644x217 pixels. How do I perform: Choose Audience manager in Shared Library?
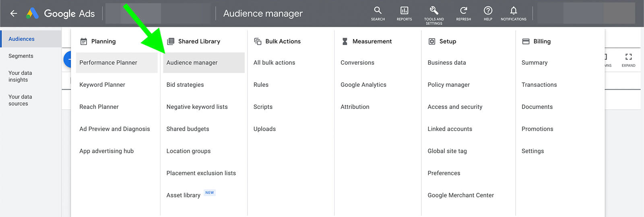pos(204,63)
